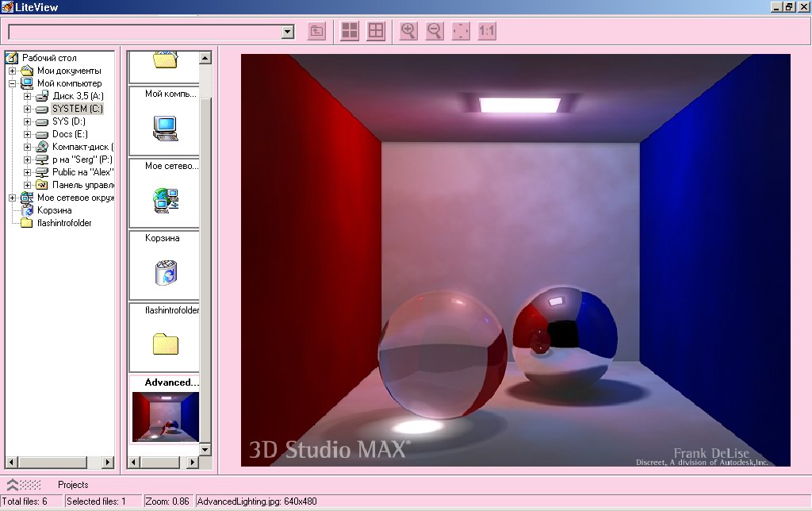
Task: Switch to split panel layout view
Action: (376, 31)
